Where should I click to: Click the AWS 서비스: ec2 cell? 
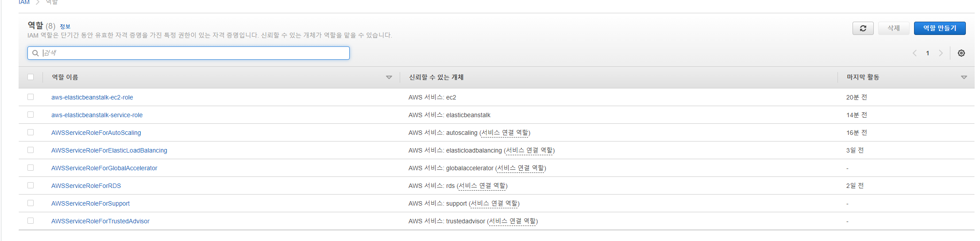(432, 97)
